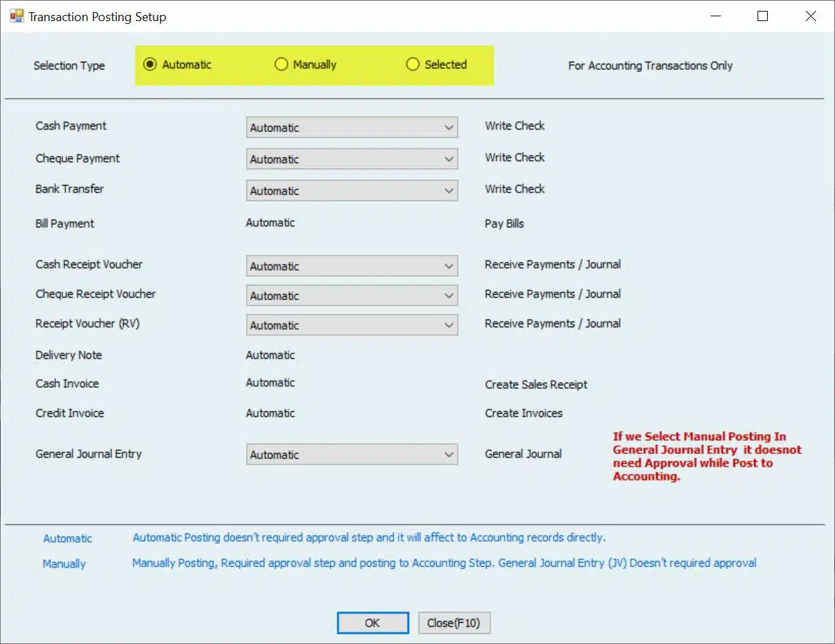Image resolution: width=835 pixels, height=644 pixels.
Task: Click the Cash Payment label
Action: click(71, 126)
